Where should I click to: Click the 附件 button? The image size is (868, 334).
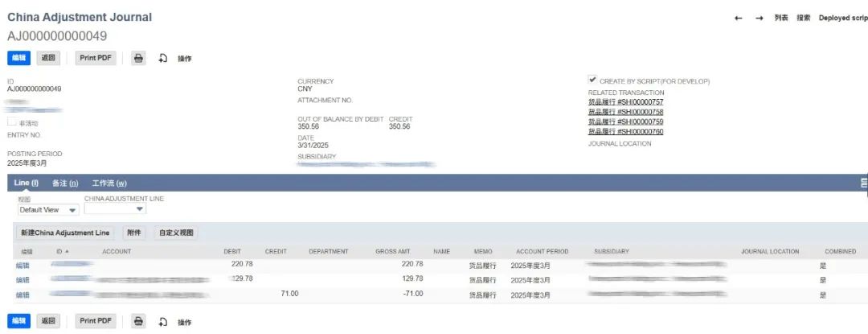pyautogui.click(x=134, y=233)
